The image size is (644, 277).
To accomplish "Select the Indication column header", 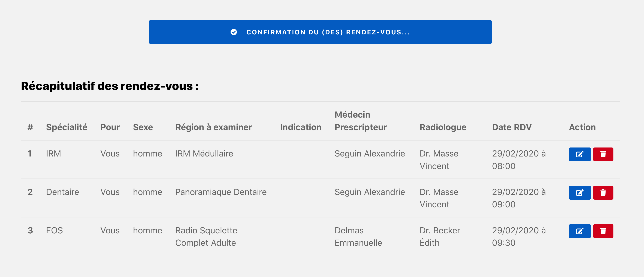I will [x=300, y=127].
